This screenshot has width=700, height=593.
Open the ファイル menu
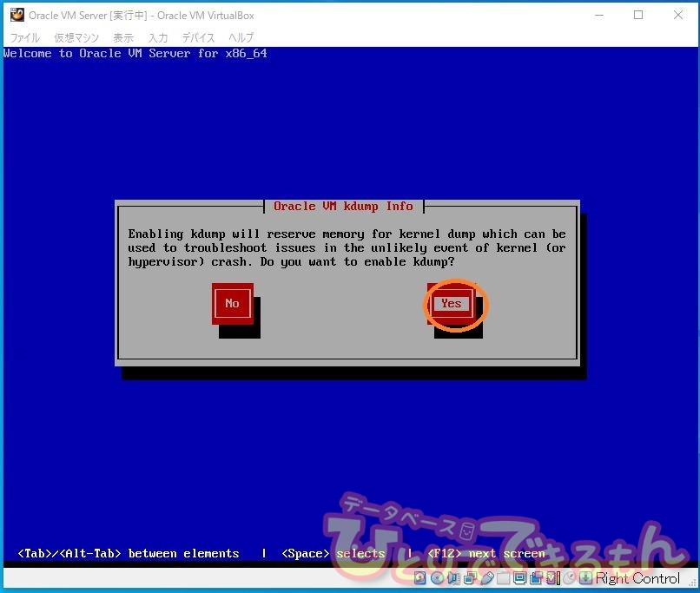pyautogui.click(x=24, y=37)
